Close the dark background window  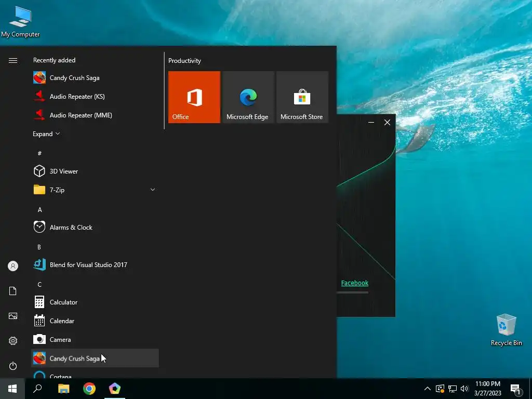[x=387, y=123]
